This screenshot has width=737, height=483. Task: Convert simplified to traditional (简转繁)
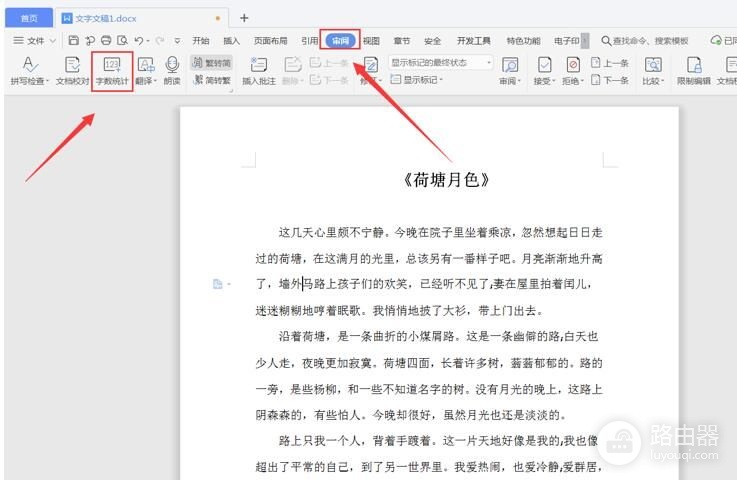coord(212,80)
